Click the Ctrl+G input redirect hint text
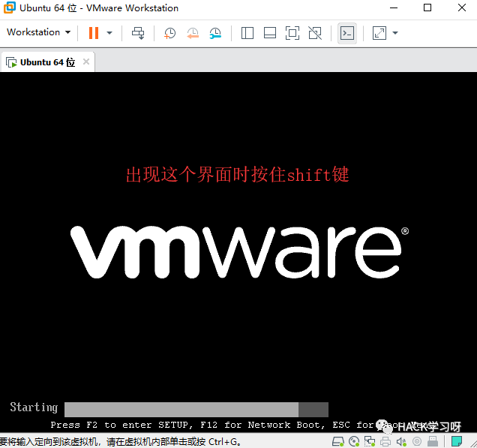The image size is (477, 448). (x=121, y=441)
